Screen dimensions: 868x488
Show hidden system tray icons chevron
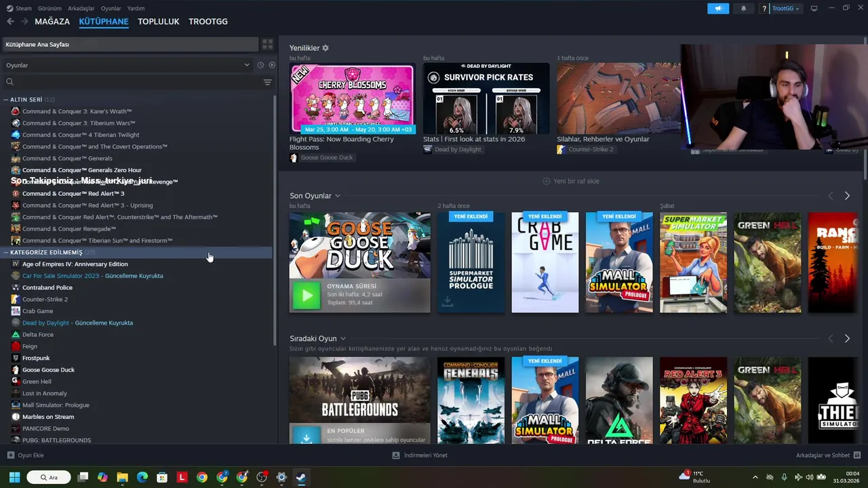coord(755,477)
